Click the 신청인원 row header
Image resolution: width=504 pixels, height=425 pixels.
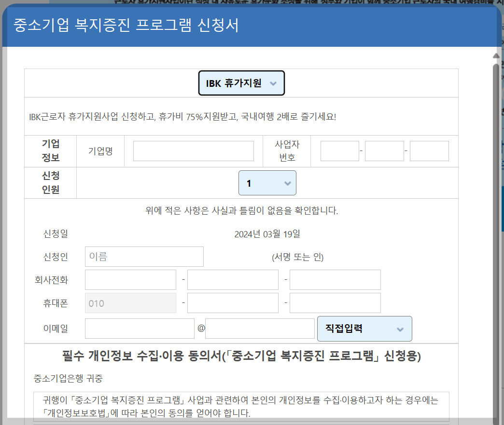[x=51, y=183]
